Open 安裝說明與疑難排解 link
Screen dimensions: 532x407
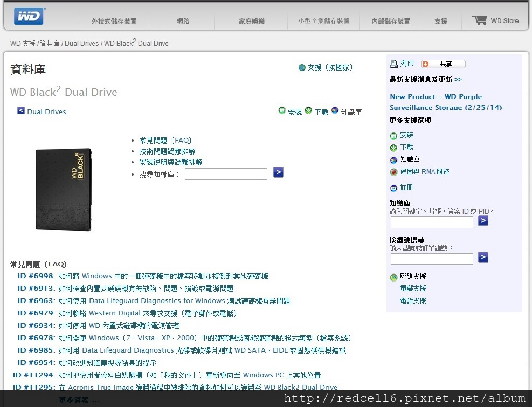coord(171,162)
